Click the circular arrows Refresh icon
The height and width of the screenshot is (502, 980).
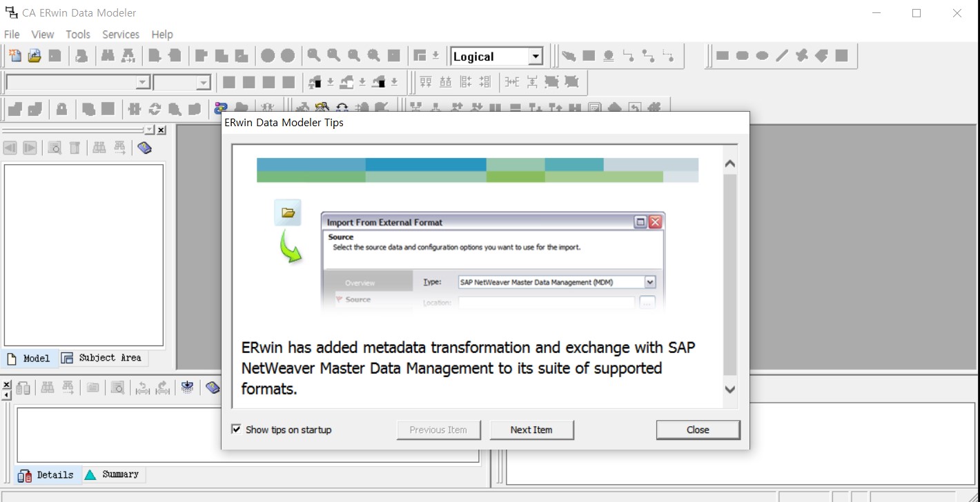(155, 109)
